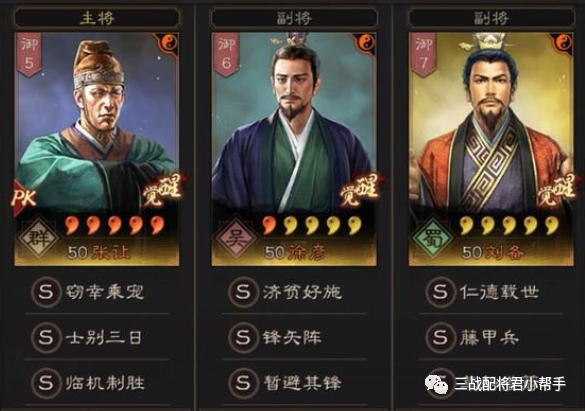Click the 蜀 faction badge on 刘备's card

point(433,238)
